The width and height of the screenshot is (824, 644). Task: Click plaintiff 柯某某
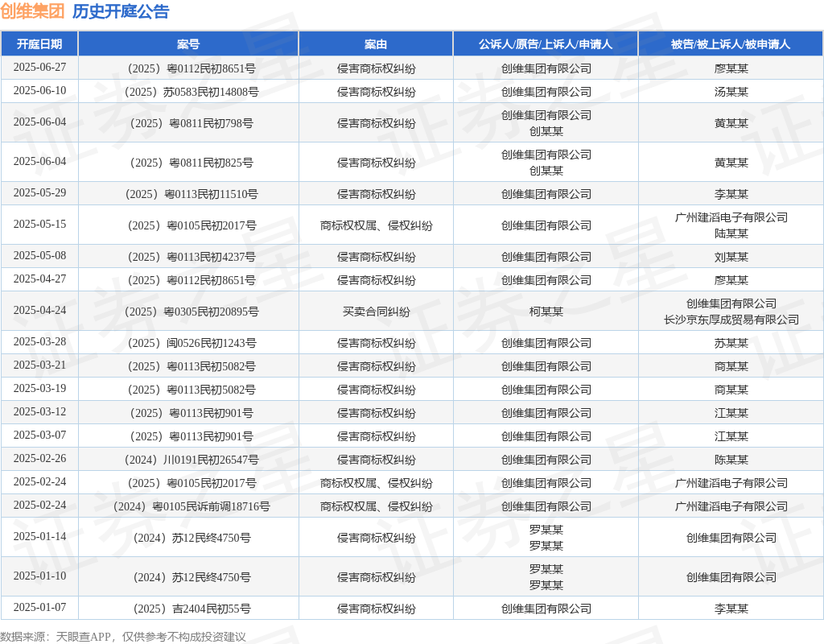point(546,312)
